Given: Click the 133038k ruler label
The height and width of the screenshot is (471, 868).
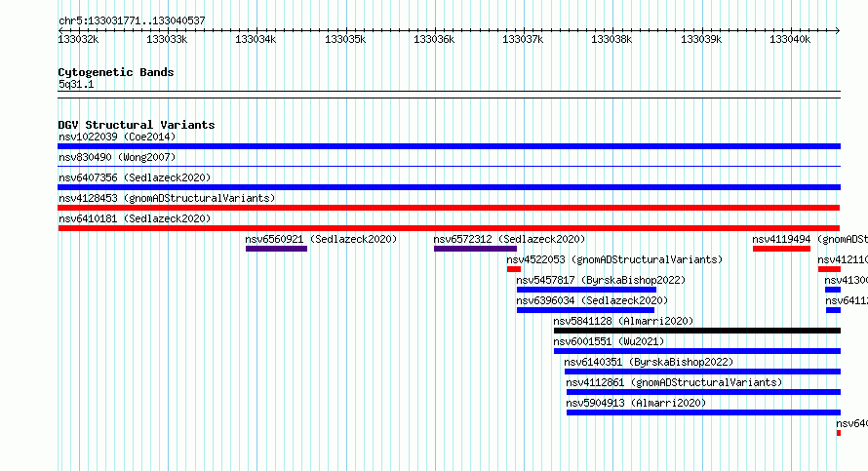Looking at the screenshot, I should 612,39.
